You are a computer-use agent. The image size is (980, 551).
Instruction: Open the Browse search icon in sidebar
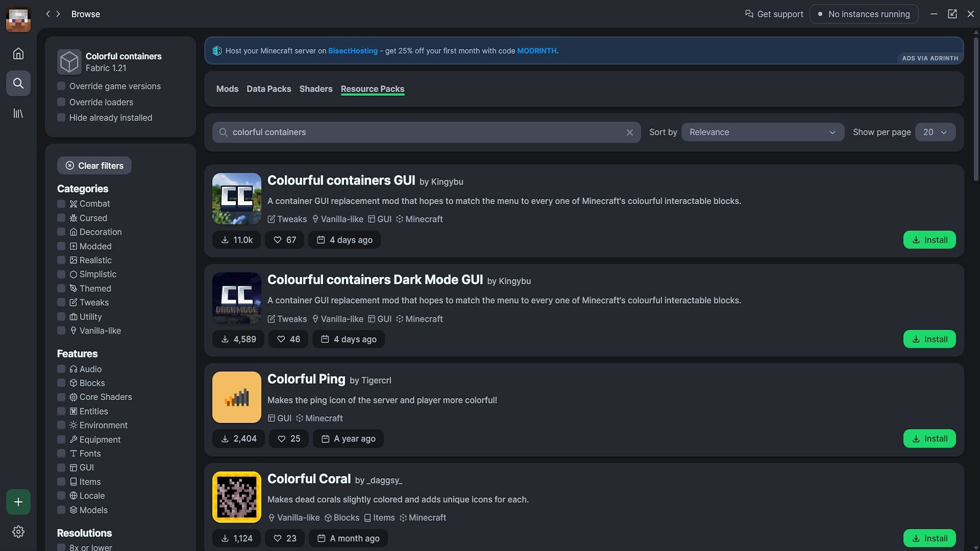click(18, 83)
